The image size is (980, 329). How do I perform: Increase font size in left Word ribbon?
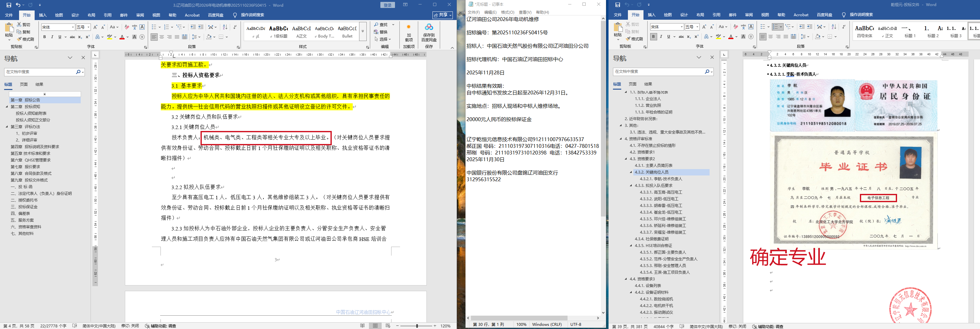coord(95,27)
